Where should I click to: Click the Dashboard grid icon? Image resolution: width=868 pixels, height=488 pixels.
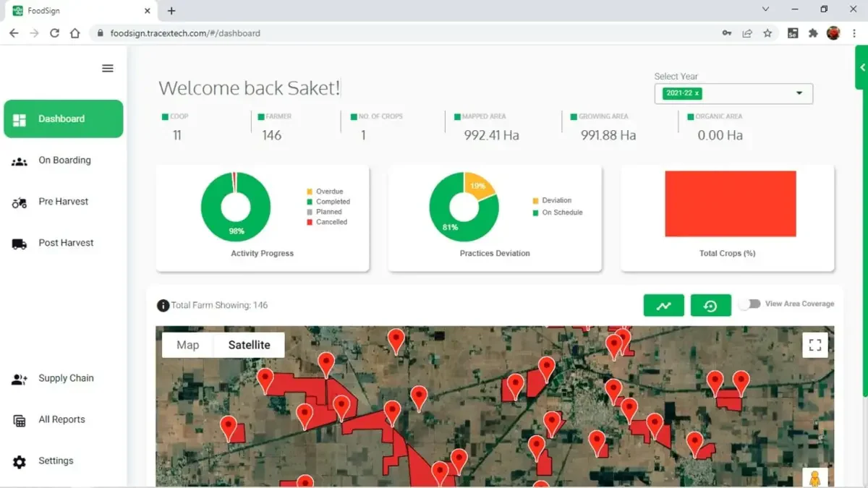pyautogui.click(x=20, y=119)
